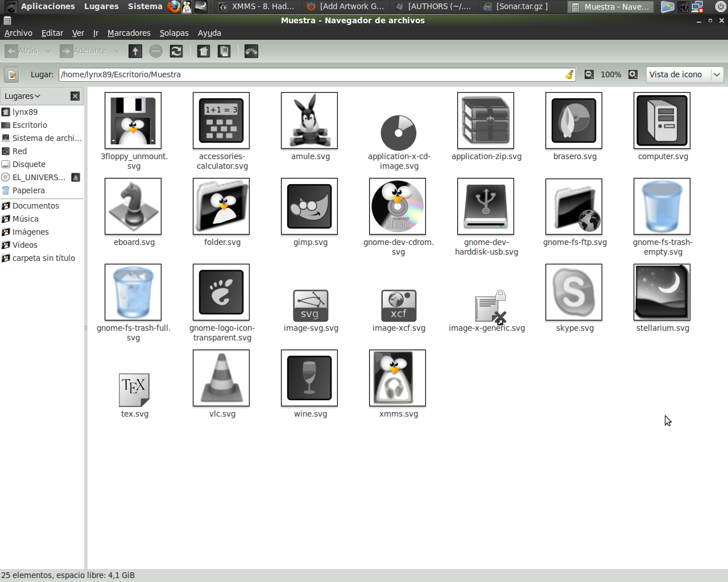The image size is (728, 582).
Task: Launch Firefox from the top panel
Action: [x=174, y=7]
